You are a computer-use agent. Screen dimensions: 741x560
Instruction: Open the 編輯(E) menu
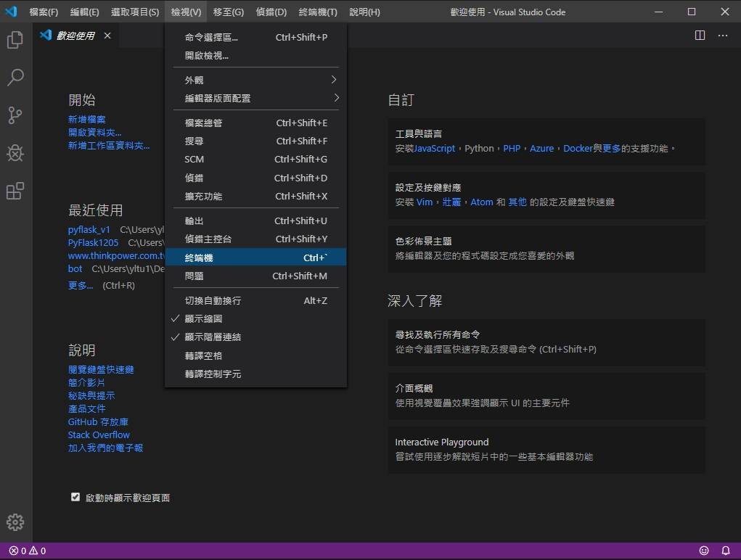coord(85,12)
